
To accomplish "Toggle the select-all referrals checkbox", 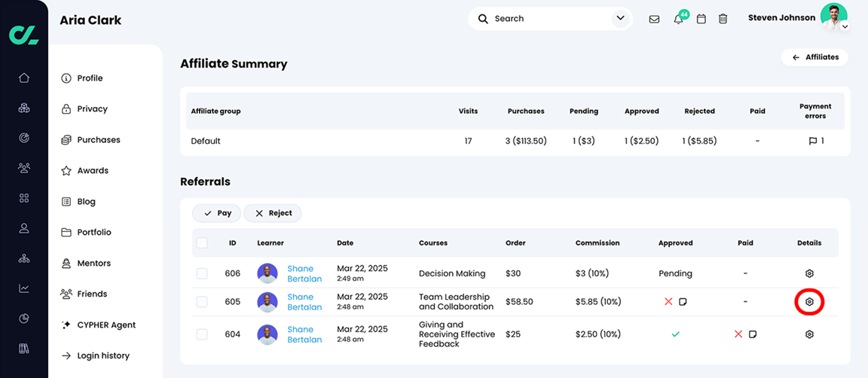I will pos(202,243).
